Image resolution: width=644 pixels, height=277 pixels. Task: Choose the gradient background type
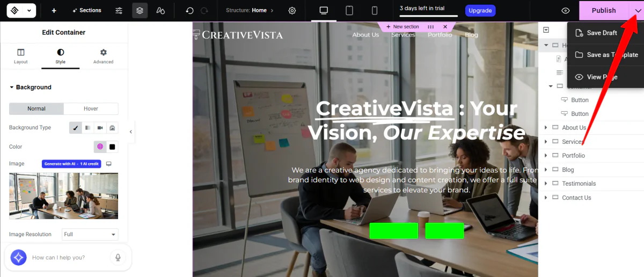click(x=87, y=128)
